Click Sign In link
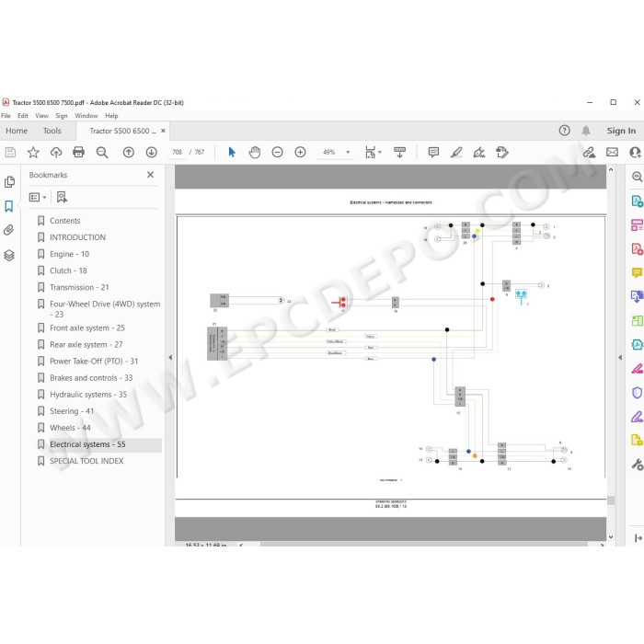Viewport: 644px width, 644px height. 621,131
